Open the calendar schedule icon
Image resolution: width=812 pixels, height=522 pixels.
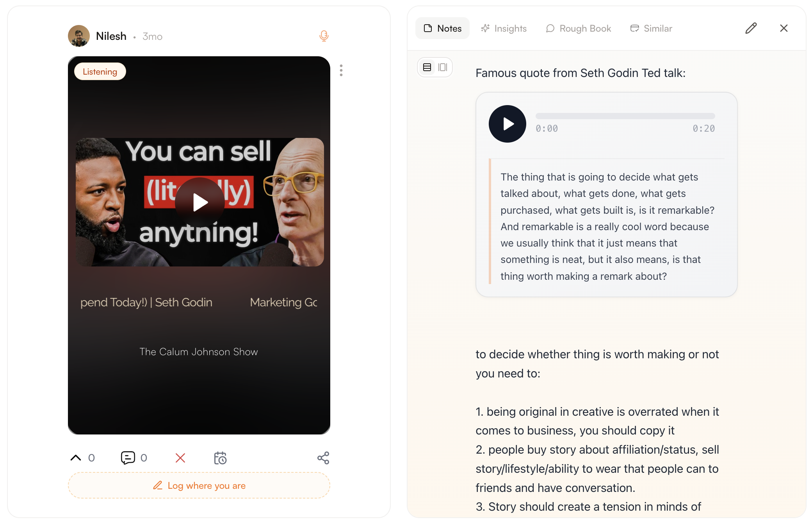coord(220,458)
